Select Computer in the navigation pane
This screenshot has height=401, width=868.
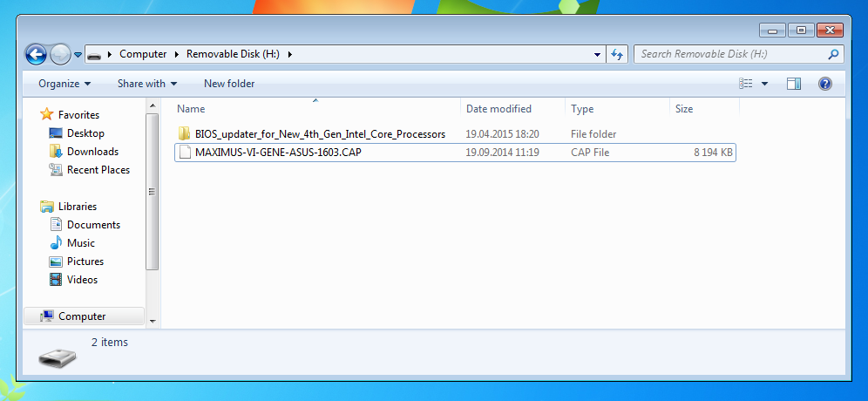tap(82, 316)
